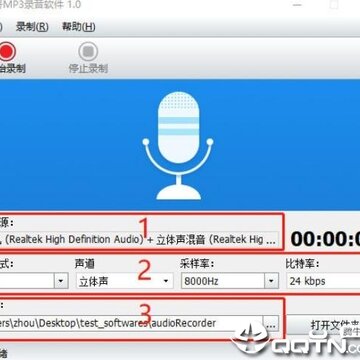
Task: Click the 打开文件夹 button
Action: (x=323, y=325)
